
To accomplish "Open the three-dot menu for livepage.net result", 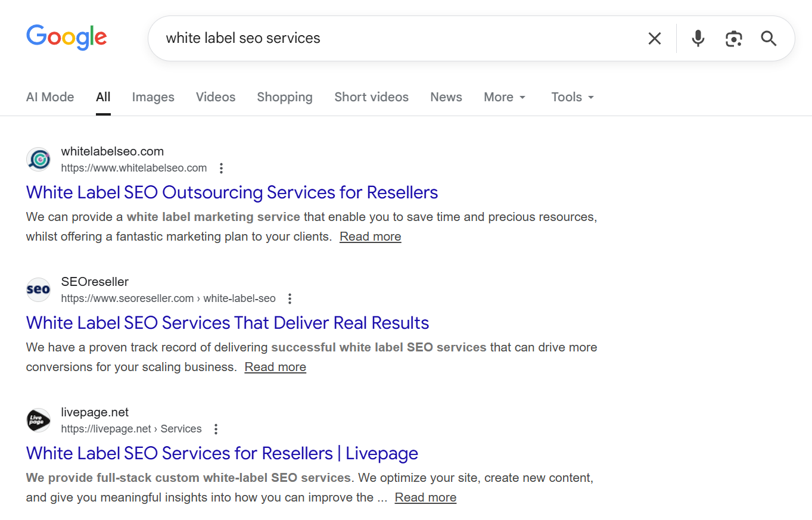I will [x=216, y=428].
